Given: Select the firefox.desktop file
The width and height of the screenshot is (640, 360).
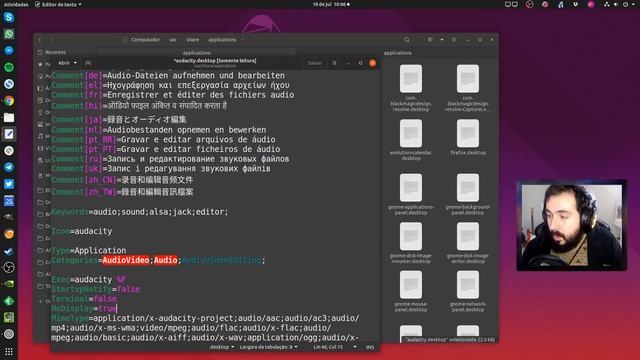Looking at the screenshot, I should coord(468,138).
